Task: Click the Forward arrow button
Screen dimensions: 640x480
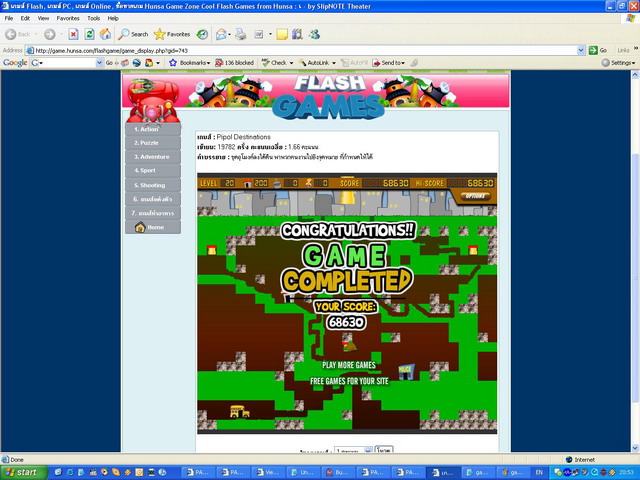Action: click(49, 34)
